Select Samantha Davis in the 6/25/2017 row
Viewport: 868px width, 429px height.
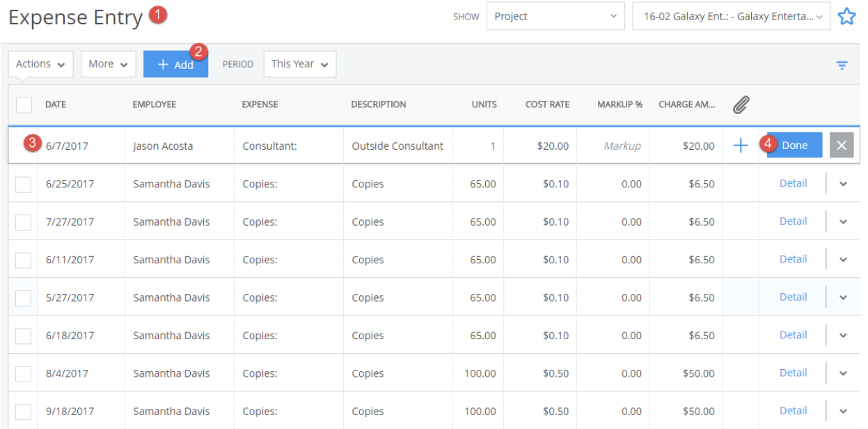pos(171,184)
